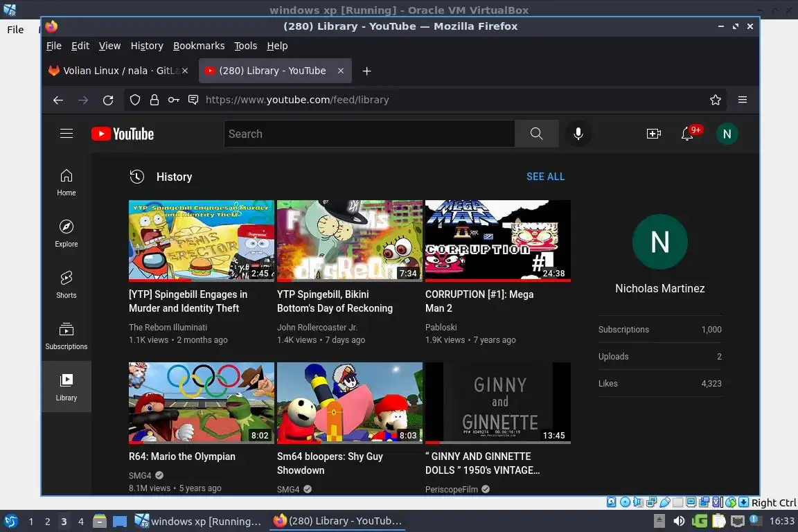This screenshot has width=798, height=532.
Task: Play Bikini Bottom's Day of Reckoning thumbnail
Action: 350,241
